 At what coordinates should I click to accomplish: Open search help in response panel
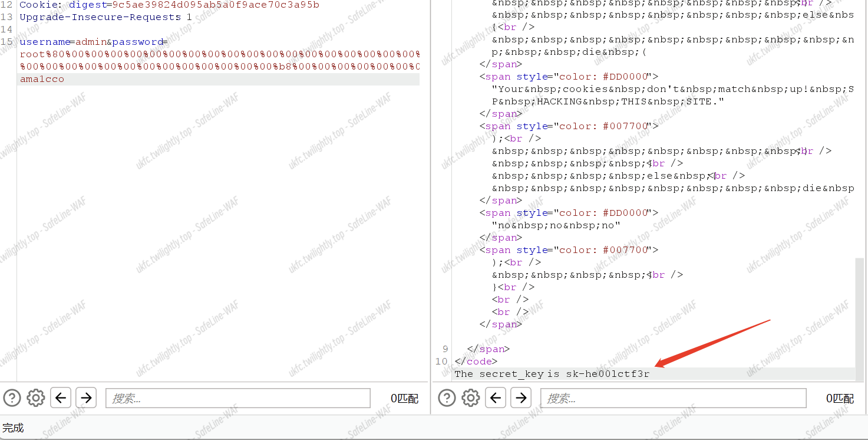(x=447, y=398)
